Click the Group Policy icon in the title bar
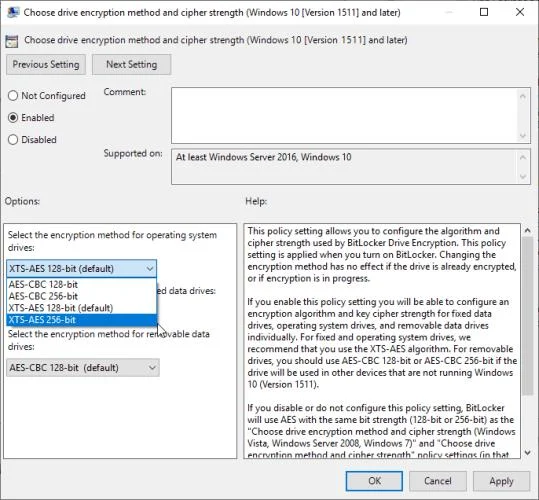Viewport: 539px width, 500px height. 13,12
